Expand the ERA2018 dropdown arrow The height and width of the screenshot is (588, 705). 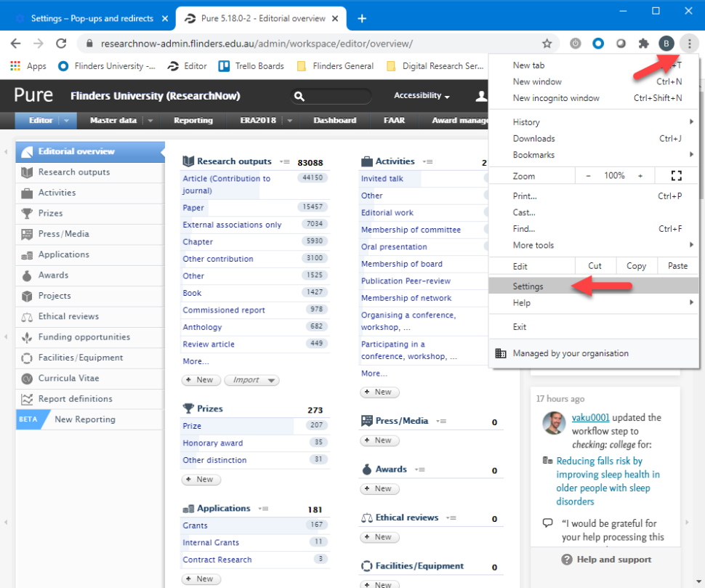(x=289, y=121)
